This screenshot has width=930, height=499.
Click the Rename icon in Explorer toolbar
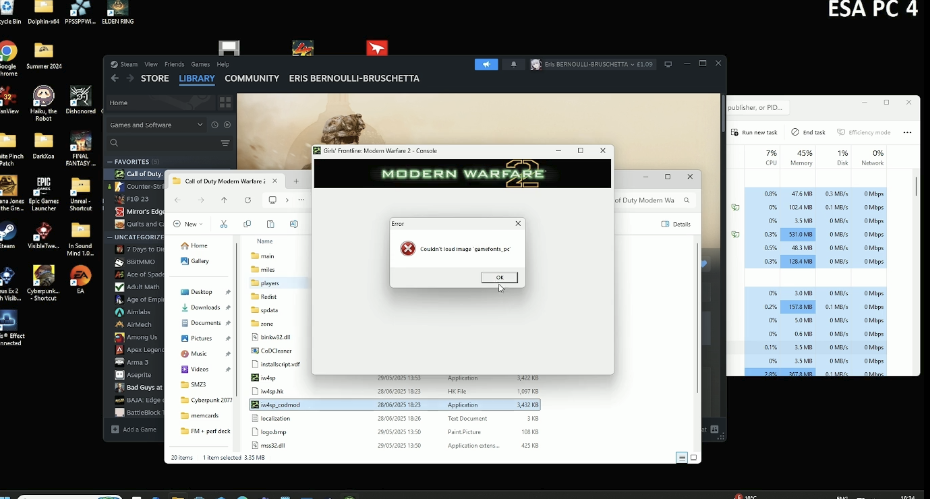294,224
